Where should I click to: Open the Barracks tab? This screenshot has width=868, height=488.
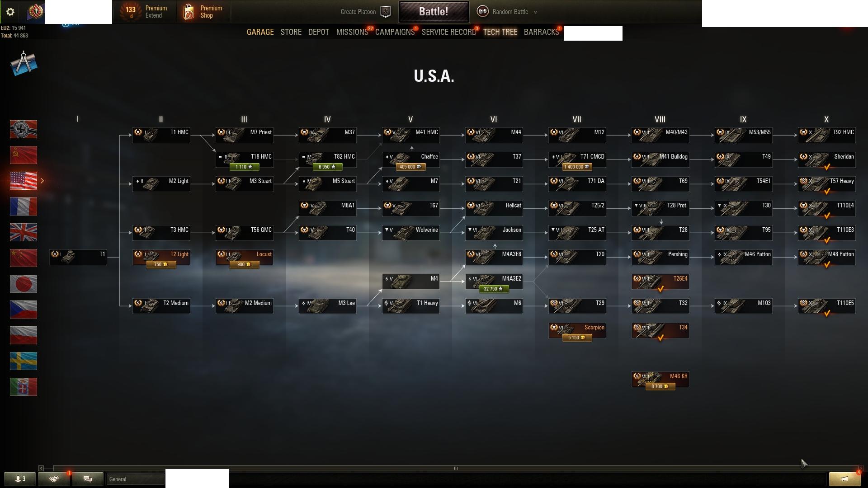541,32
